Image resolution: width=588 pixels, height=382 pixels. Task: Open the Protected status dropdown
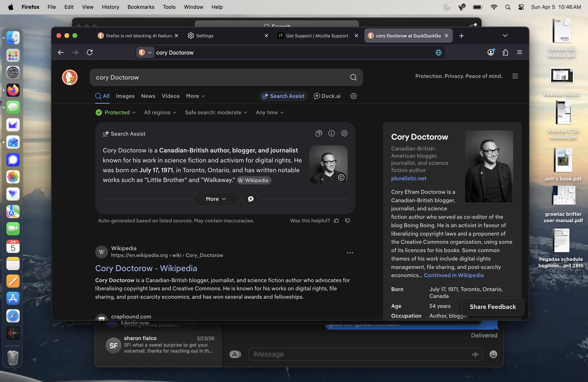pos(116,112)
